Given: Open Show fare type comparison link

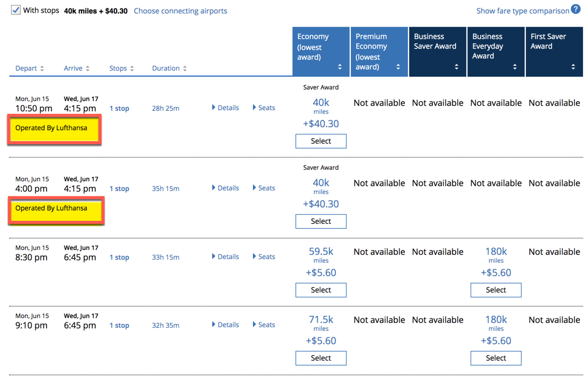Looking at the screenshot, I should point(523,11).
